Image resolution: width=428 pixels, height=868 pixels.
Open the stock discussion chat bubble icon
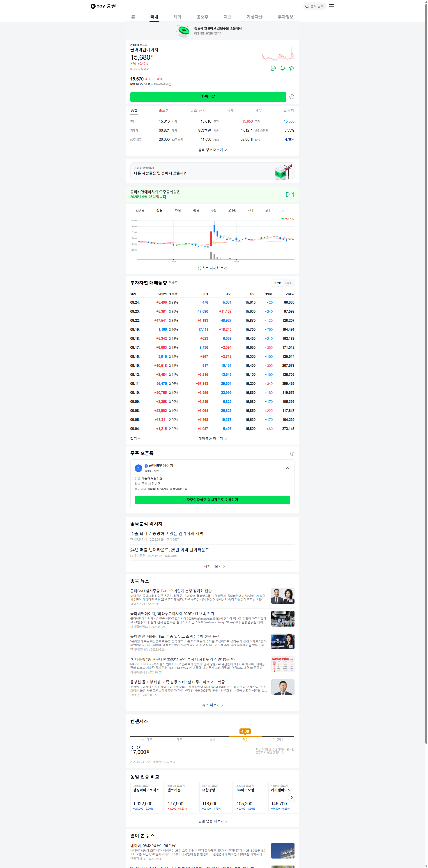(273, 68)
